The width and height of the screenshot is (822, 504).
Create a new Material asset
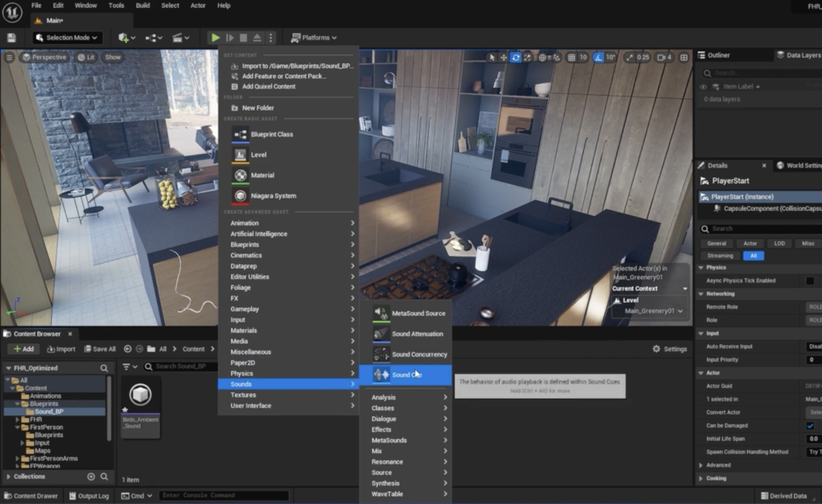(x=288, y=175)
